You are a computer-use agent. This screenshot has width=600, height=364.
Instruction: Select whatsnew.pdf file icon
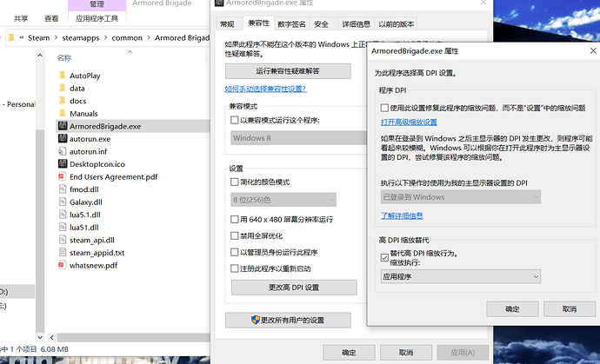(63, 265)
